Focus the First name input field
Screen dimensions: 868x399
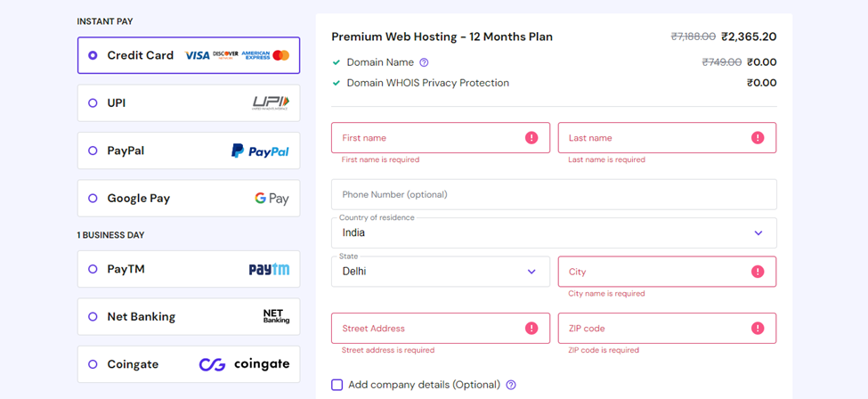(x=441, y=137)
